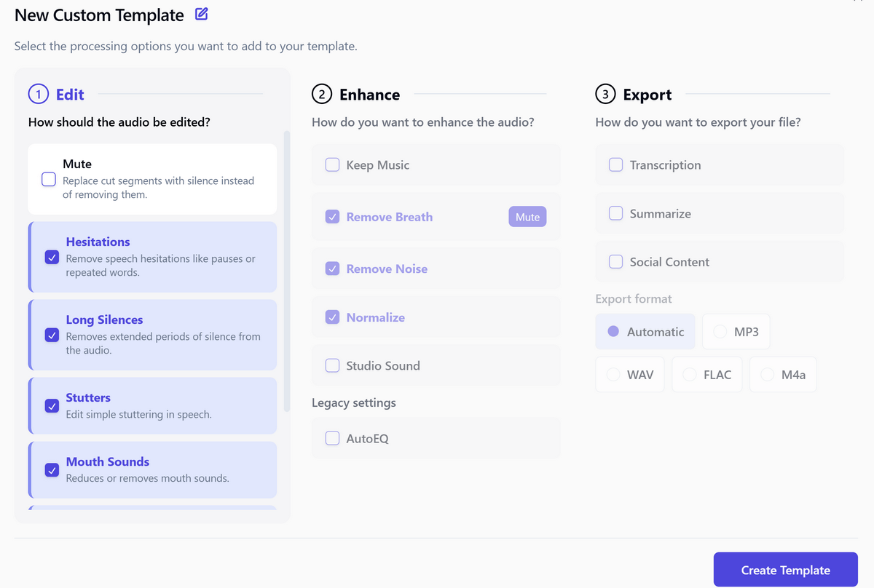Uncheck the Stutters checkbox
This screenshot has height=588, width=874.
tap(52, 405)
